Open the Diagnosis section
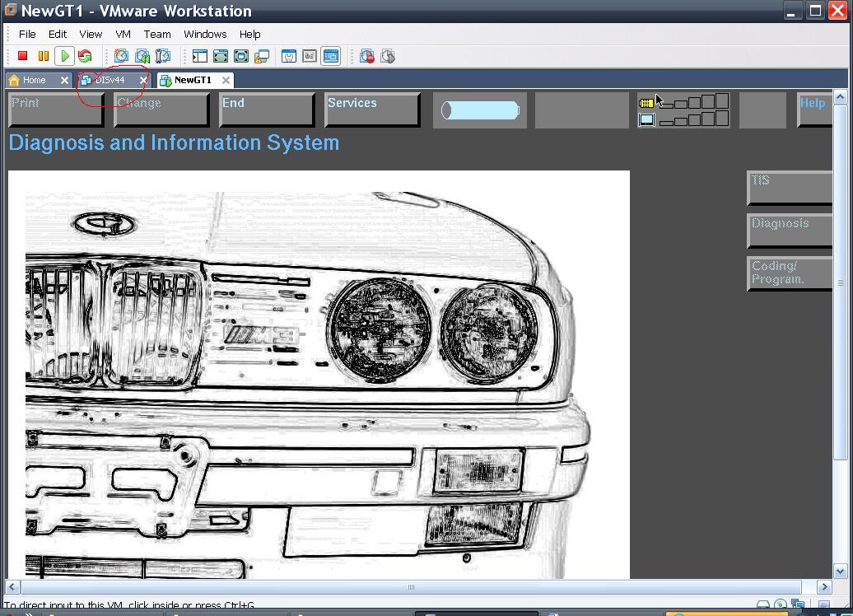 point(790,231)
